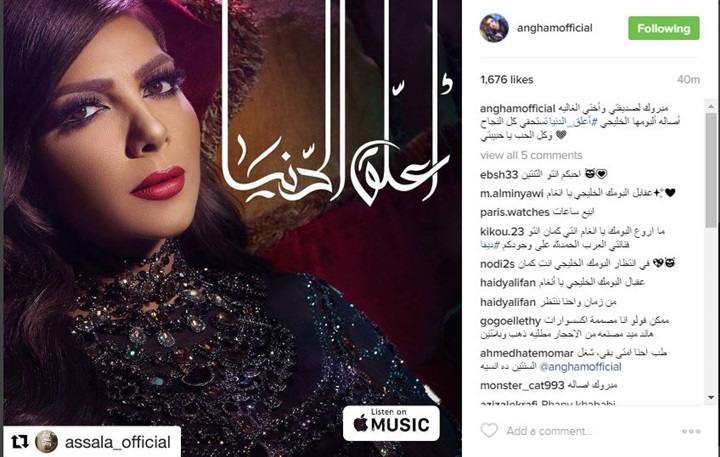Click the Apple Music listen badge

[391, 423]
